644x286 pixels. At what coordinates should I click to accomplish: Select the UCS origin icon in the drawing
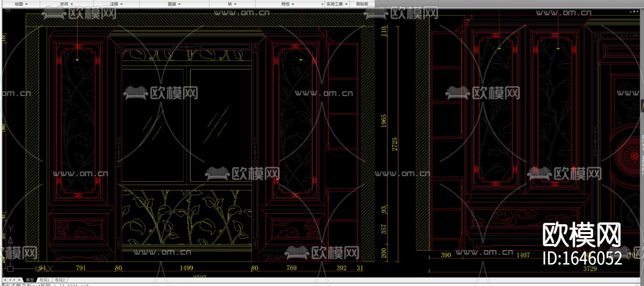point(10,268)
